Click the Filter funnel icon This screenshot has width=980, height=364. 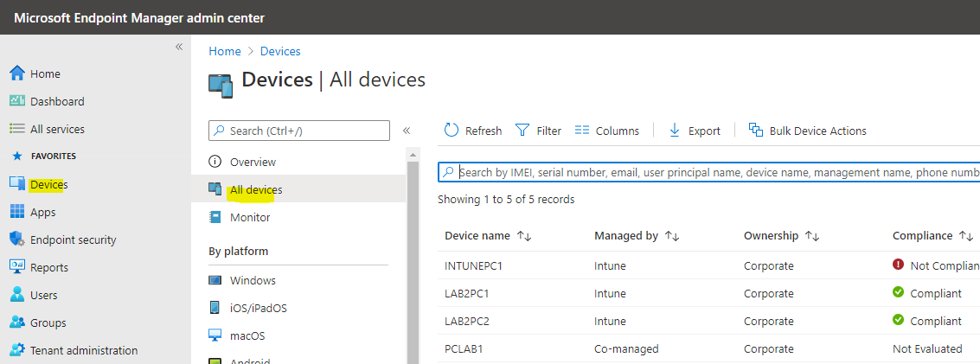coord(522,130)
